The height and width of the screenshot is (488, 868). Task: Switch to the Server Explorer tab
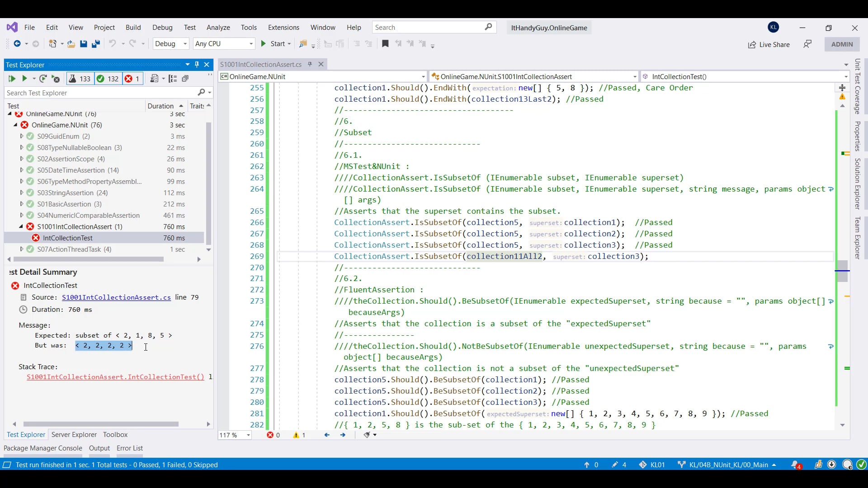(x=74, y=435)
